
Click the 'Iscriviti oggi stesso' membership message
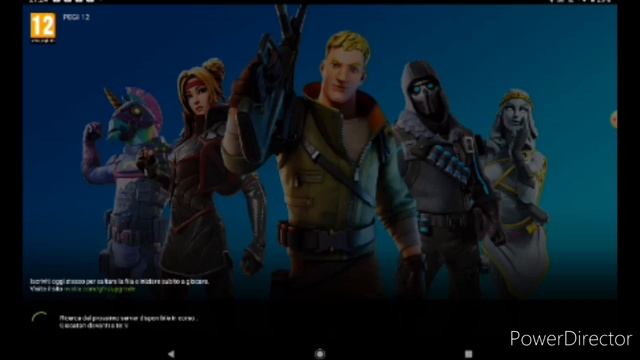(120, 282)
